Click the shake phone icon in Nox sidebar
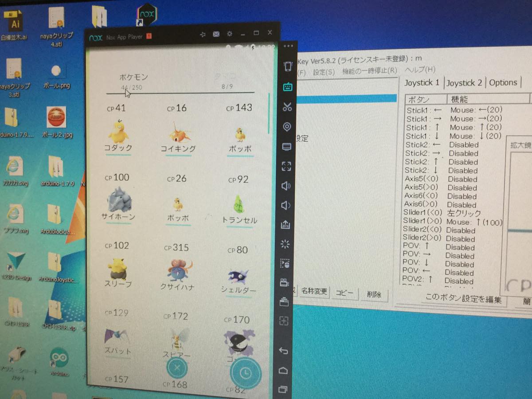The height and width of the screenshot is (399, 532). click(x=288, y=66)
